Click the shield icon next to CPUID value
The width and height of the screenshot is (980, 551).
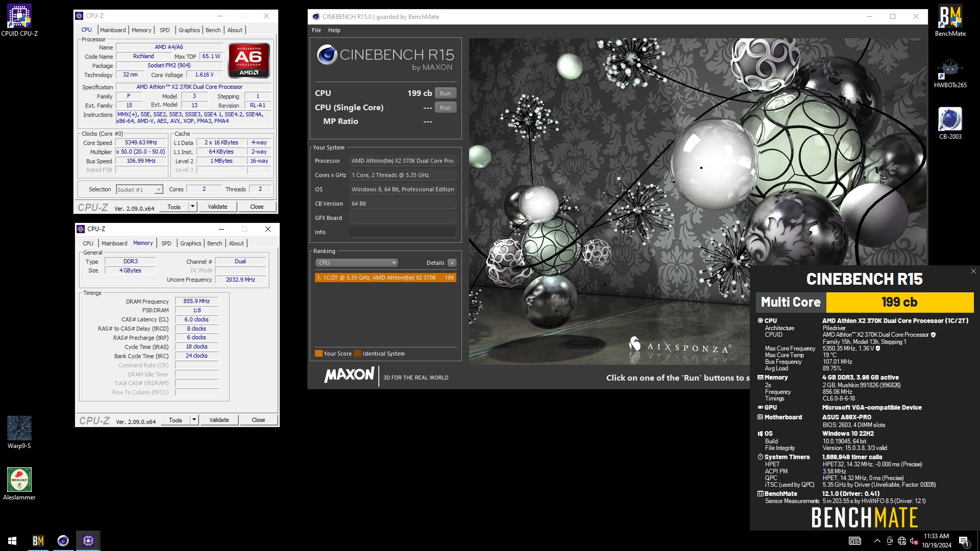933,335
